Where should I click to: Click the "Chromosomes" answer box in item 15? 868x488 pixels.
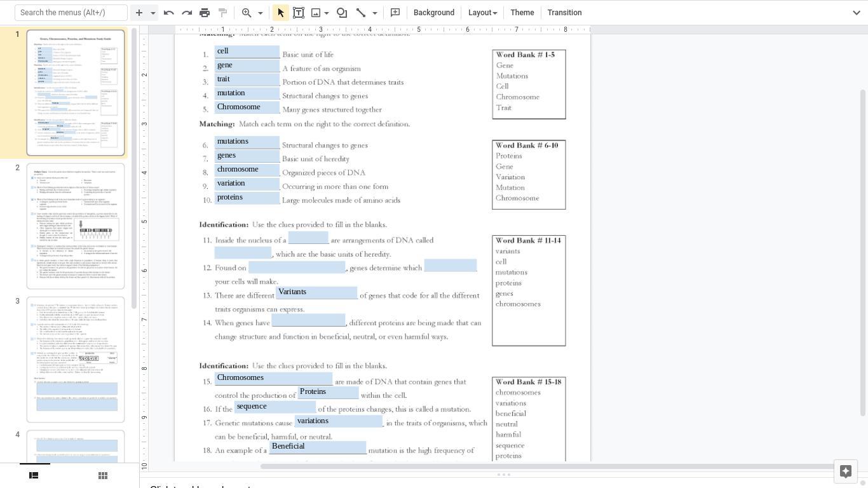[x=274, y=379]
